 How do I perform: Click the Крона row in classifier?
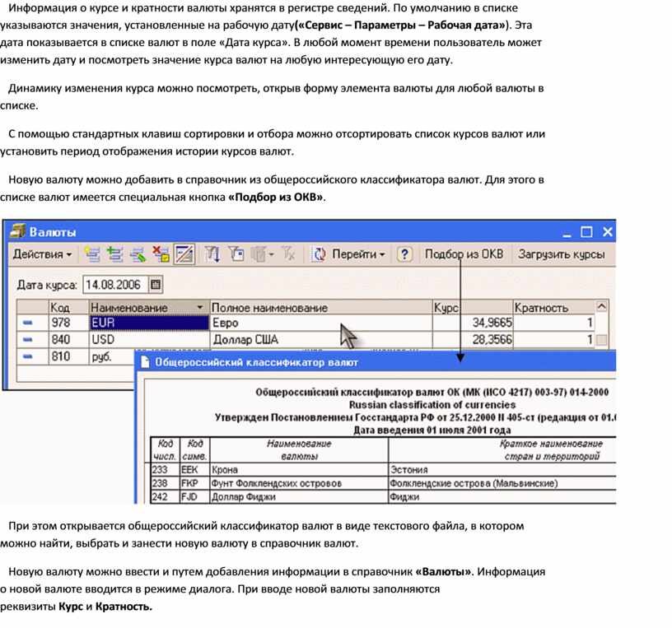pos(383,469)
